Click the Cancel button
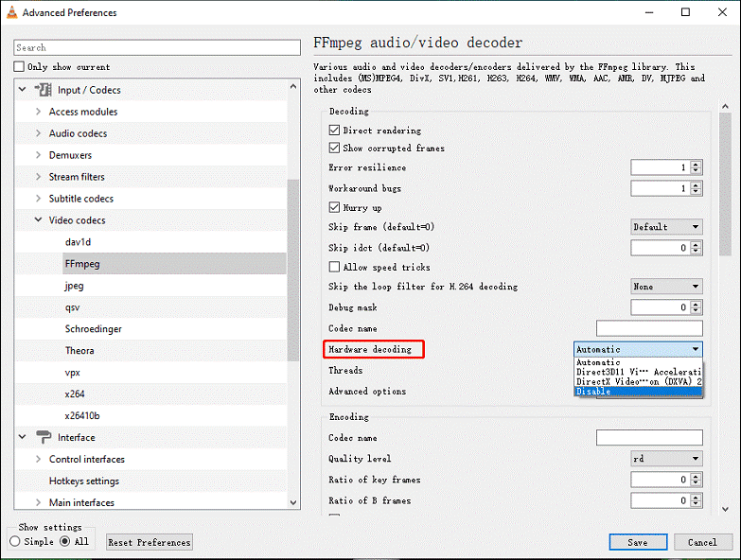Image resolution: width=741 pixels, height=560 pixels. 703,542
